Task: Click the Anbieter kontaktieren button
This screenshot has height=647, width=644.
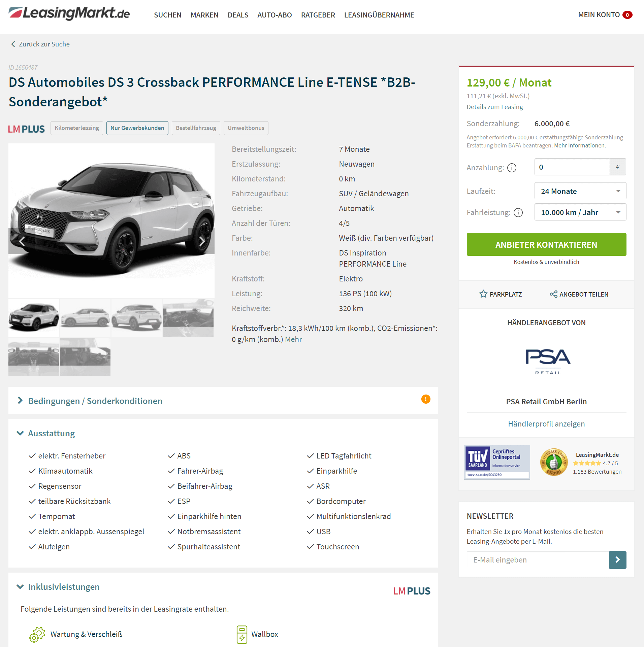Action: (546, 244)
